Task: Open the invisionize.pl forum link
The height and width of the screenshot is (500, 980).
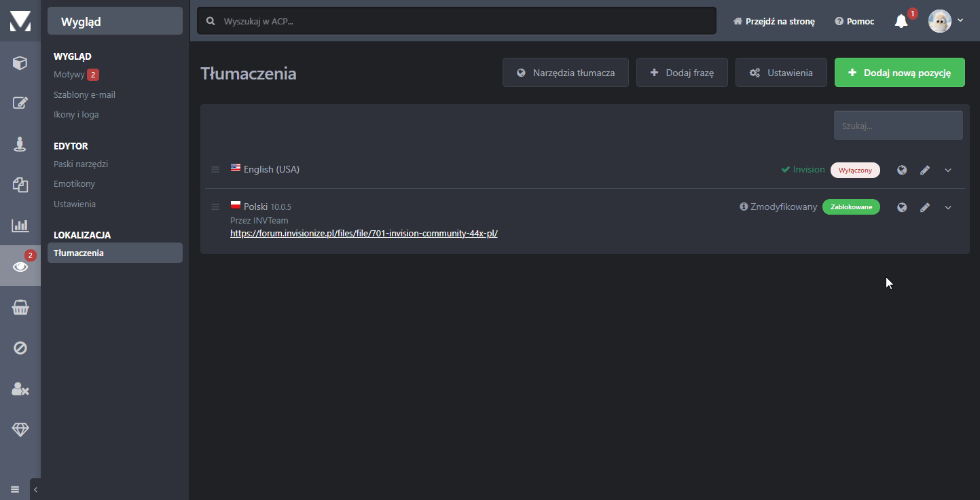Action: 364,233
